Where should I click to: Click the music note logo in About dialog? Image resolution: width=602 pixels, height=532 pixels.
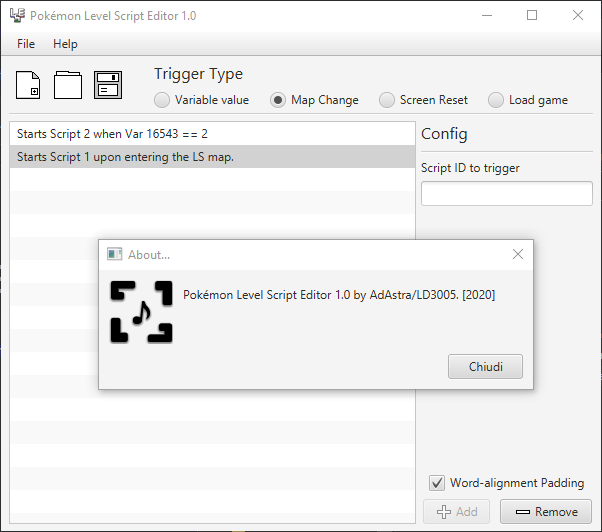[141, 312]
